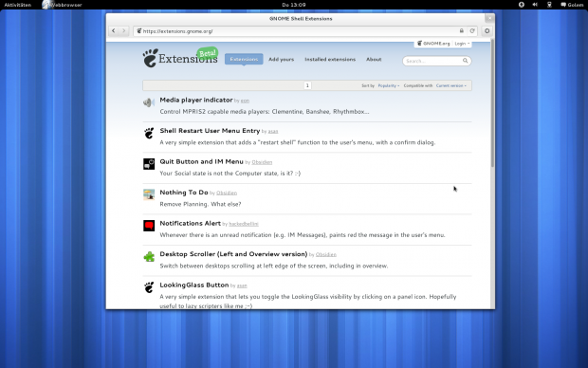The width and height of the screenshot is (588, 368).
Task: Click the search magnifier icon
Action: pos(465,61)
